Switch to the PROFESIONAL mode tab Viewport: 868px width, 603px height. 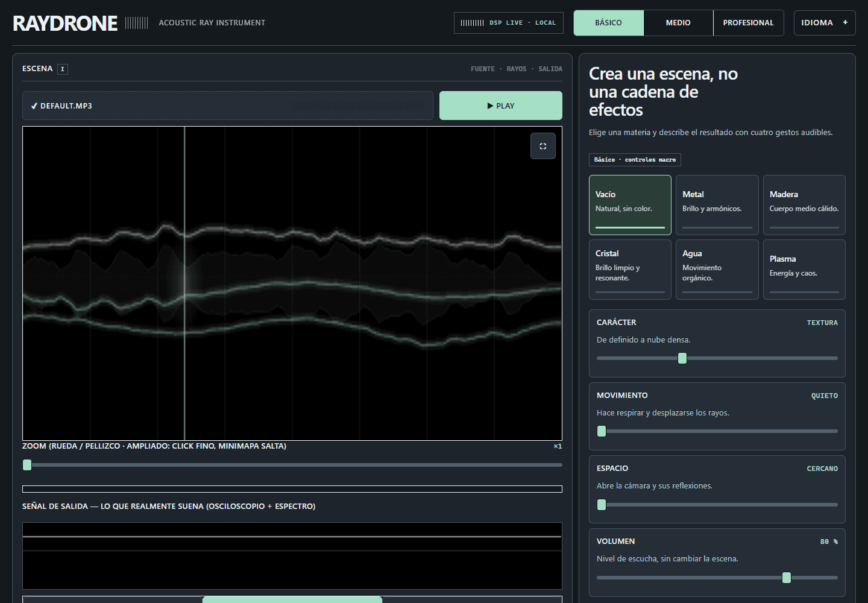pyautogui.click(x=748, y=23)
